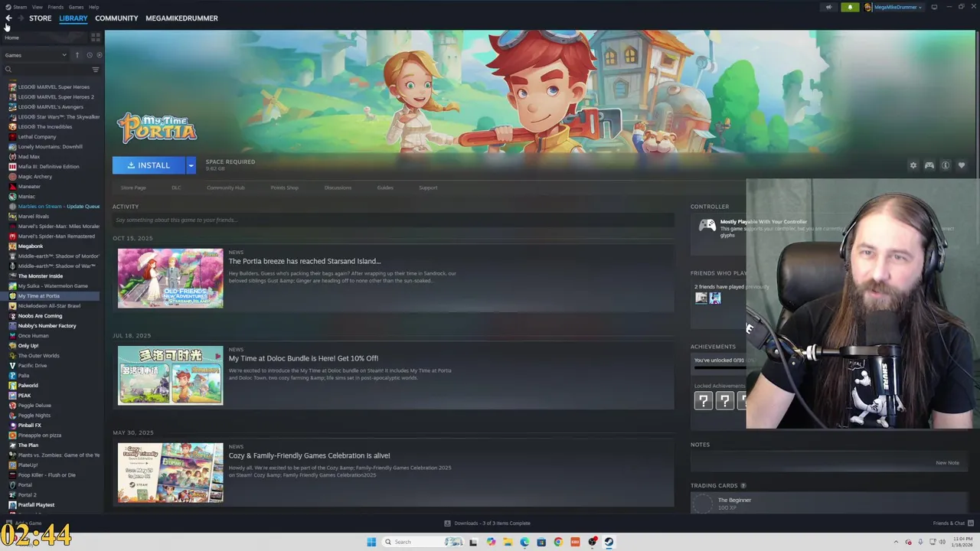The image size is (980, 551).
Task: Click the library sort arrow icon
Action: point(77,55)
